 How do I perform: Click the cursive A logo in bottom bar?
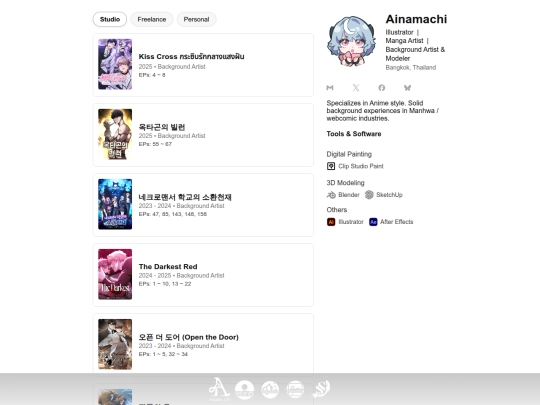click(219, 389)
